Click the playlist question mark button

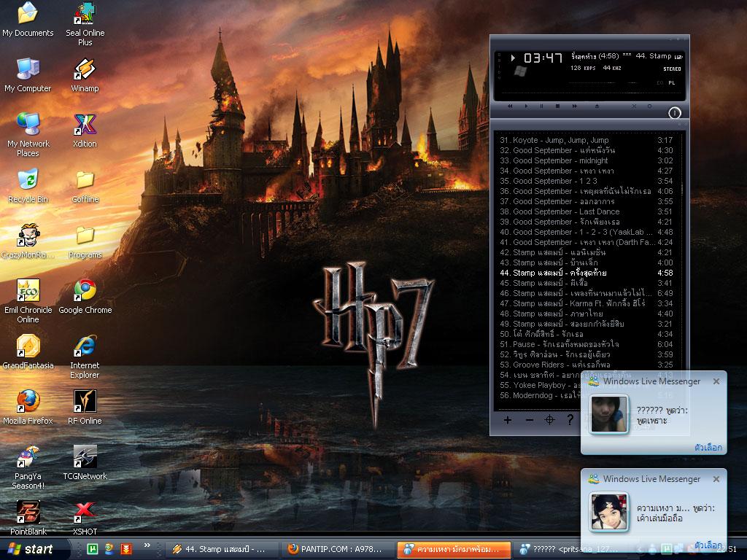[570, 419]
